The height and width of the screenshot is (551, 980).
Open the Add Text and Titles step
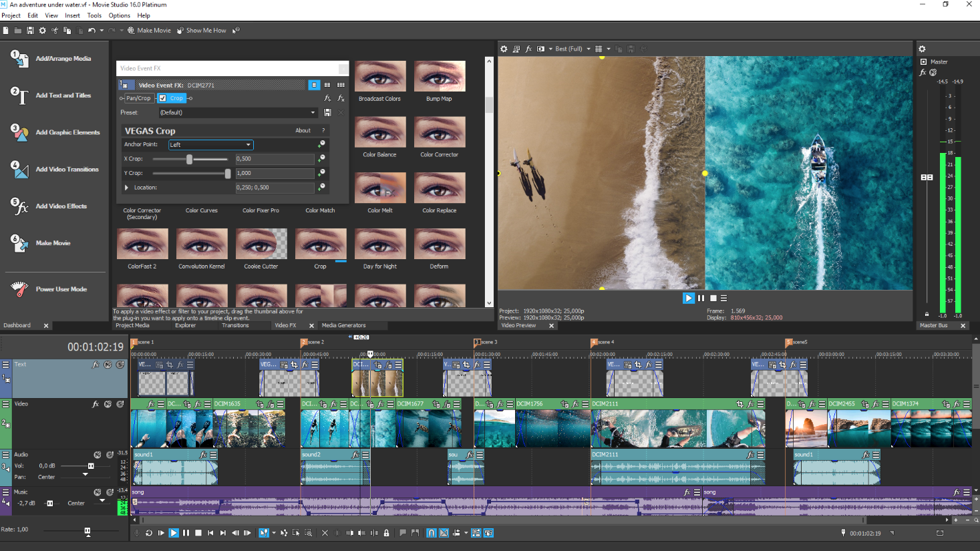tap(19, 96)
